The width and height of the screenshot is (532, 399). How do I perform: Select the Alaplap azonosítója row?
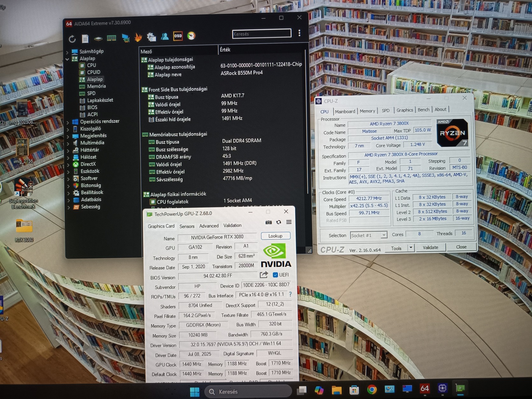pos(174,67)
